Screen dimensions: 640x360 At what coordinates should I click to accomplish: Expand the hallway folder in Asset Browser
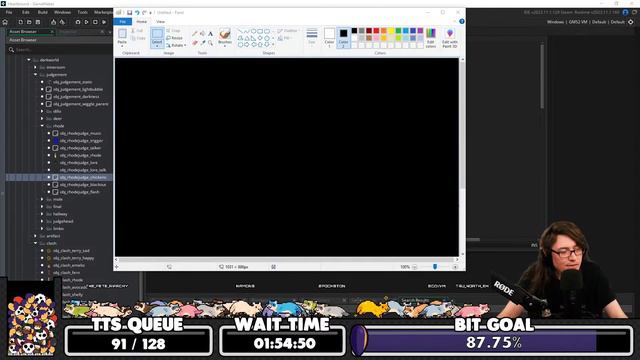click(42, 214)
